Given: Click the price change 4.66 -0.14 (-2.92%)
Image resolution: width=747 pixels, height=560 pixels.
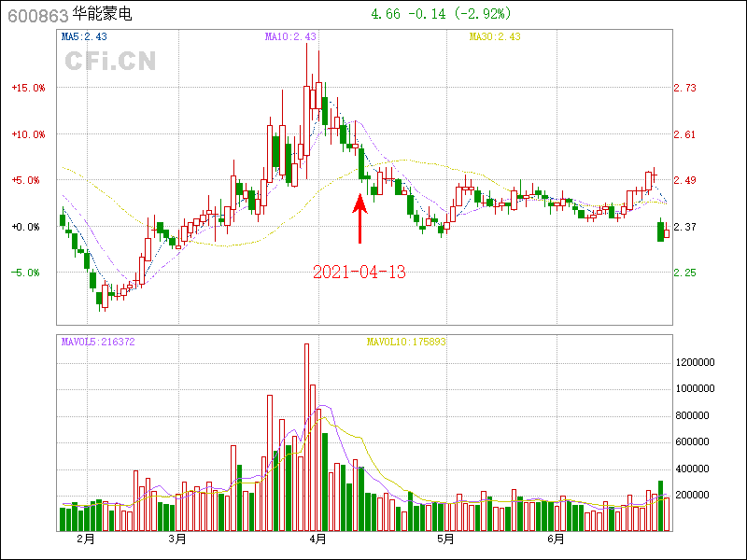Looking at the screenshot, I should (433, 15).
